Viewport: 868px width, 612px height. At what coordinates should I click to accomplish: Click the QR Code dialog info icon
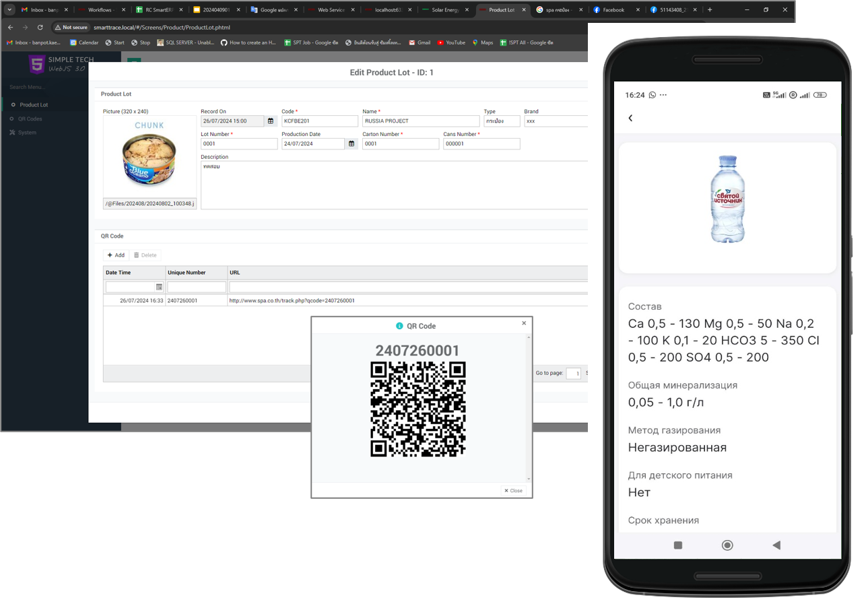point(399,326)
